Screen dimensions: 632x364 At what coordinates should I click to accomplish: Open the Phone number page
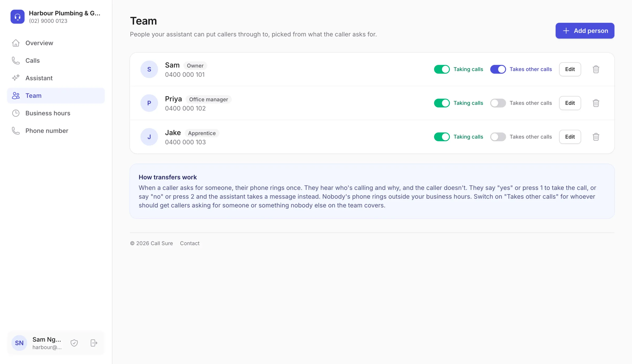(x=56, y=131)
